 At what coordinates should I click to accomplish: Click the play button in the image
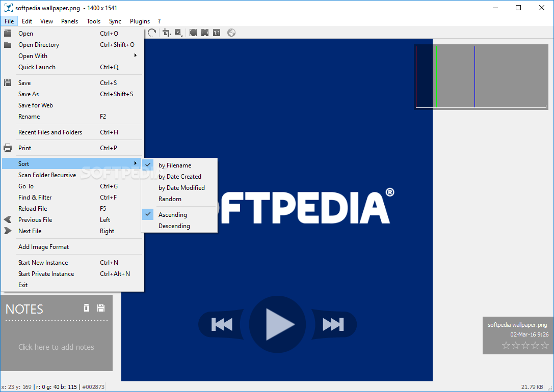pos(278,324)
